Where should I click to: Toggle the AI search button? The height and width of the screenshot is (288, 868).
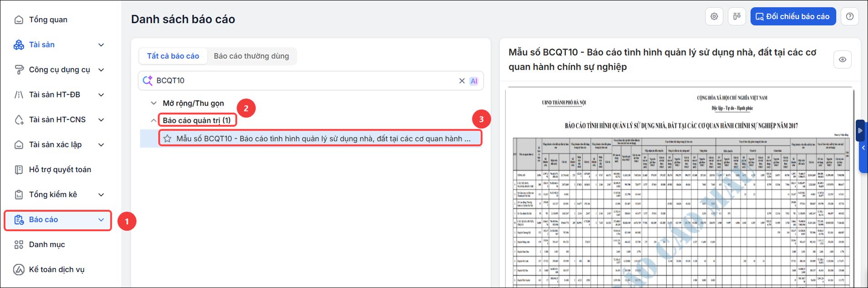[474, 81]
